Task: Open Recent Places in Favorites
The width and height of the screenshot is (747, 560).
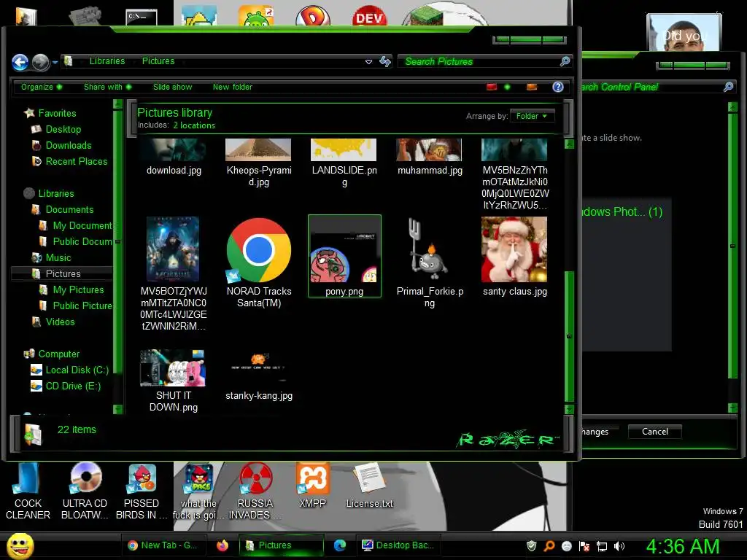Action: pyautogui.click(x=76, y=161)
